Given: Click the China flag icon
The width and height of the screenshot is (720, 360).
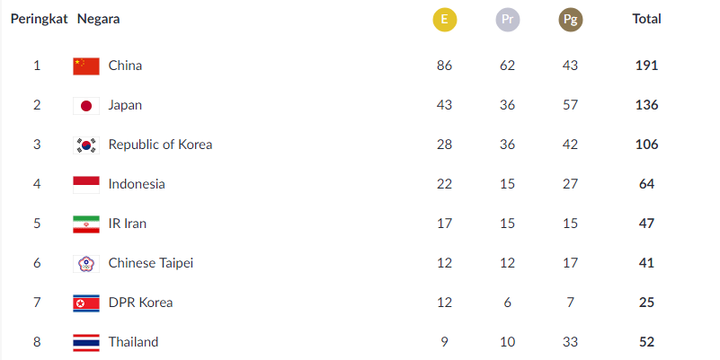Looking at the screenshot, I should (86, 66).
